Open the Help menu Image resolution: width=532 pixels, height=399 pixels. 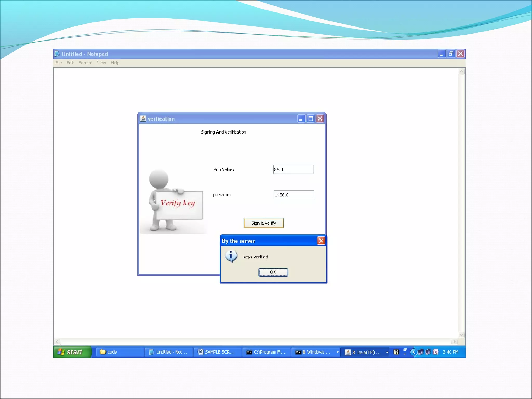[x=115, y=63]
